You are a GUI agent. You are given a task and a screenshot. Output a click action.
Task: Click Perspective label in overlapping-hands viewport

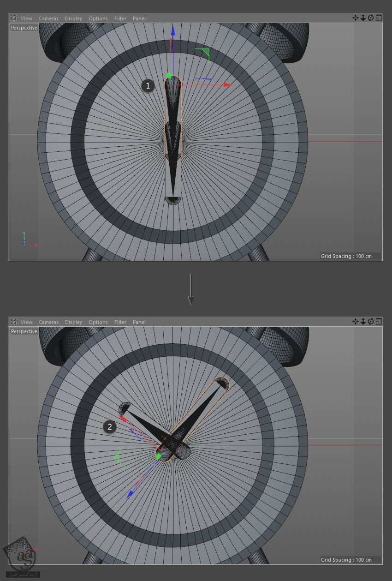(x=24, y=28)
